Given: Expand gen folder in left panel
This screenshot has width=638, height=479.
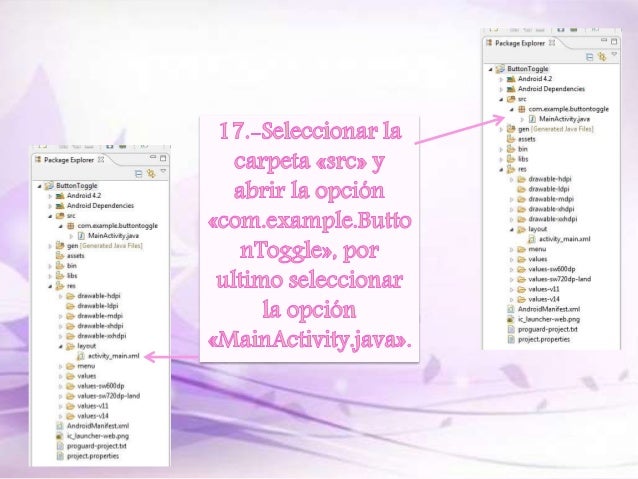Looking at the screenshot, I should tap(50, 246).
